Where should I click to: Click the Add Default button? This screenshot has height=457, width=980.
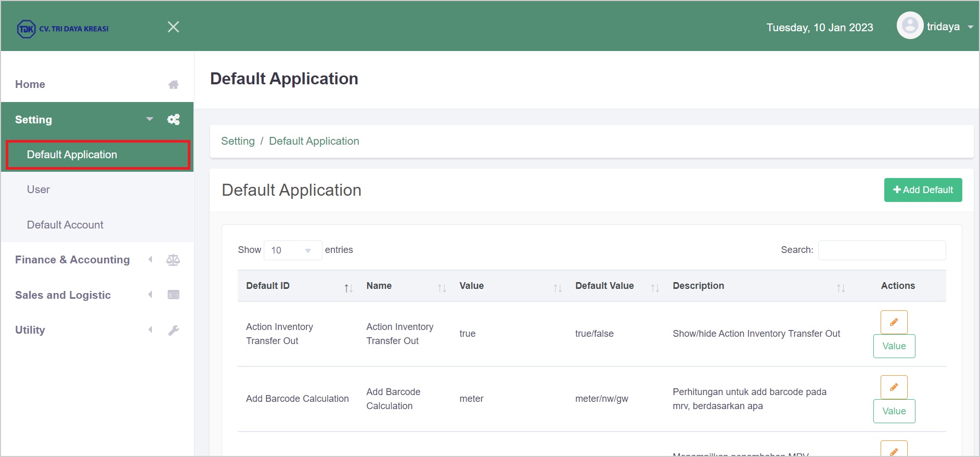pyautogui.click(x=923, y=190)
